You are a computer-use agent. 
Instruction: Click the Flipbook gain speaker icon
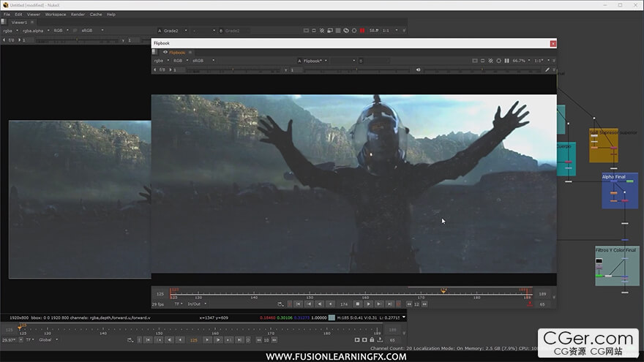[418, 70]
